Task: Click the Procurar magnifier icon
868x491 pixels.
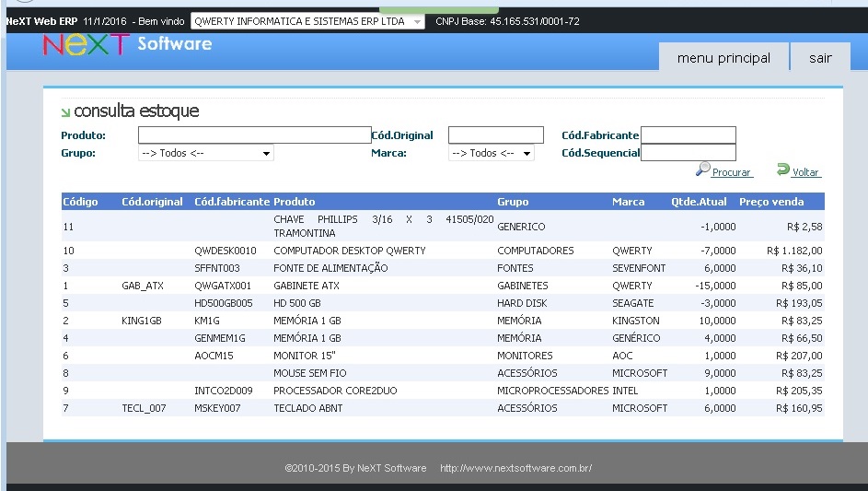Action: 703,169
